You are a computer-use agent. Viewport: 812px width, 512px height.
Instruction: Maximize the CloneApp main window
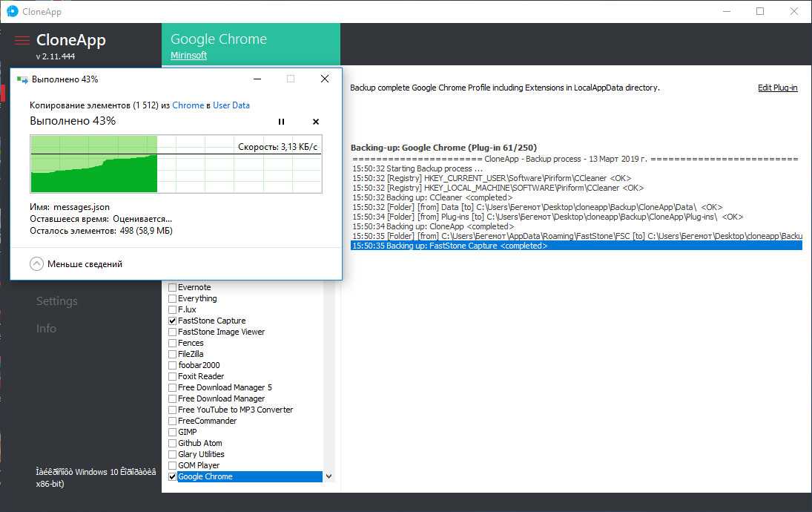(760, 11)
